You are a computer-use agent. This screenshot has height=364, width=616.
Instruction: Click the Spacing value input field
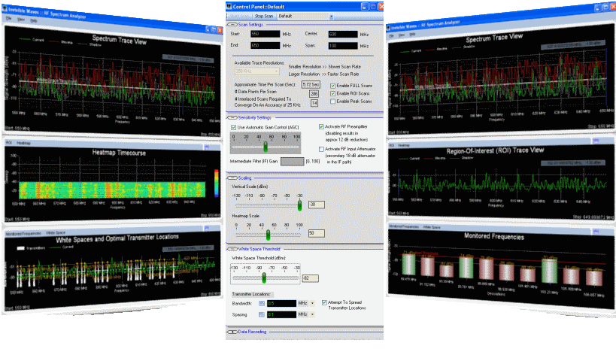pyautogui.click(x=281, y=314)
